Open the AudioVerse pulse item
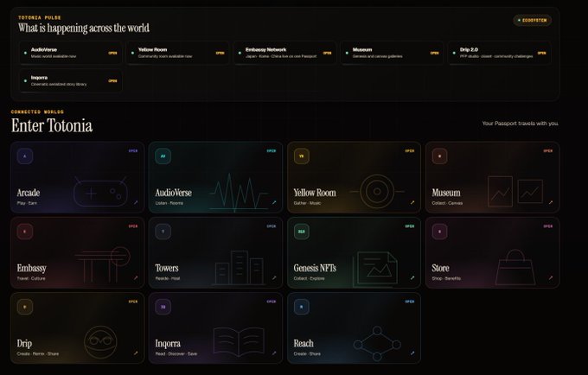This screenshot has height=375, width=588. 71,53
